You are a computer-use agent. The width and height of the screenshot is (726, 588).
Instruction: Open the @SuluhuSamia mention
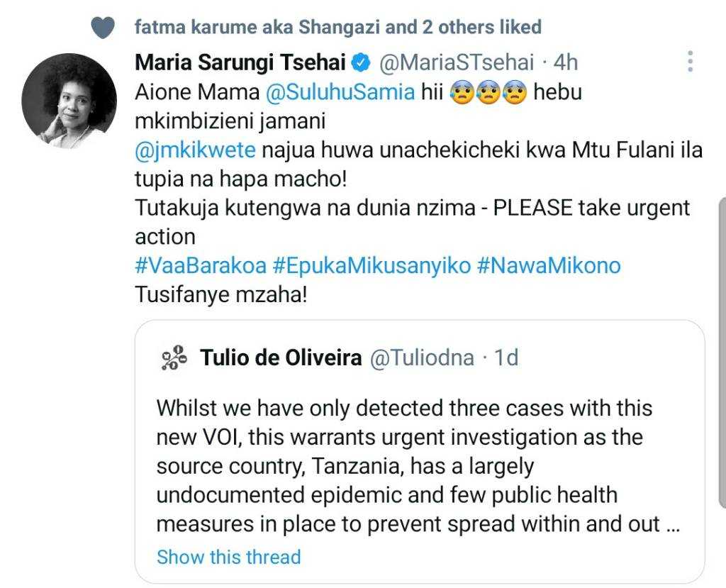(340, 91)
